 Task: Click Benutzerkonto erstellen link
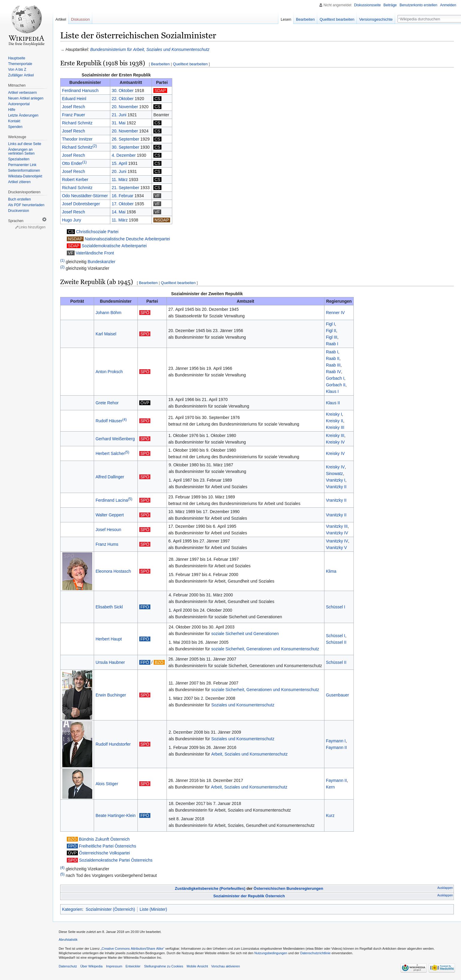click(418, 5)
